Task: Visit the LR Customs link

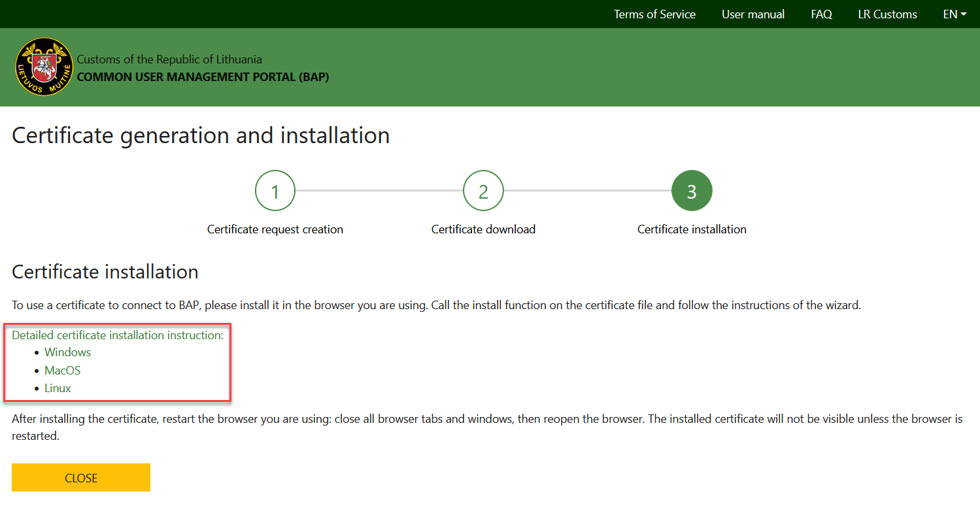Action: tap(887, 14)
